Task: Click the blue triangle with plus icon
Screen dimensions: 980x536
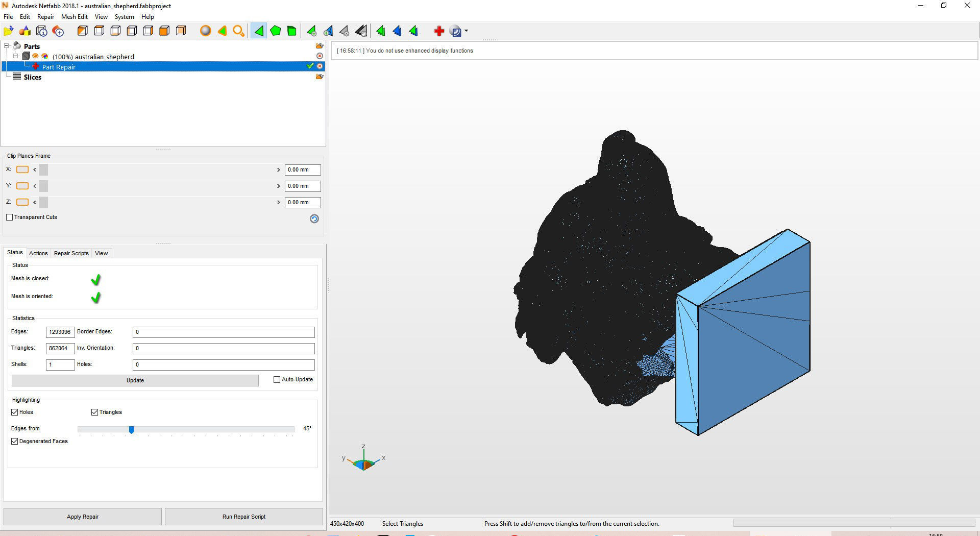Action: 328,31
